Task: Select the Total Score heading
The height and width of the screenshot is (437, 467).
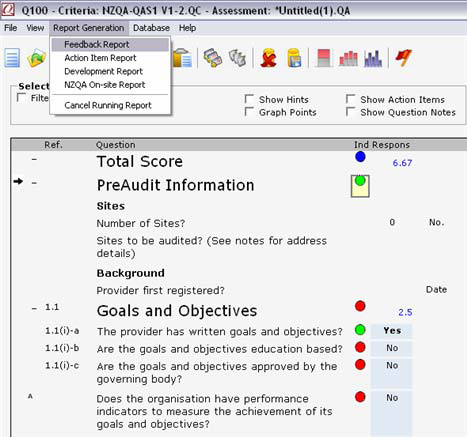Action: pos(140,161)
